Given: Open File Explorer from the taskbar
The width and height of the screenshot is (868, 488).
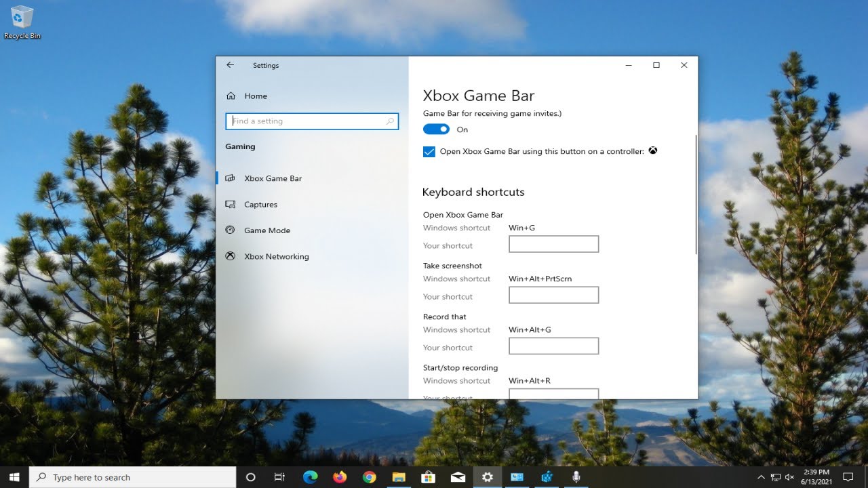Looking at the screenshot, I should tap(398, 477).
